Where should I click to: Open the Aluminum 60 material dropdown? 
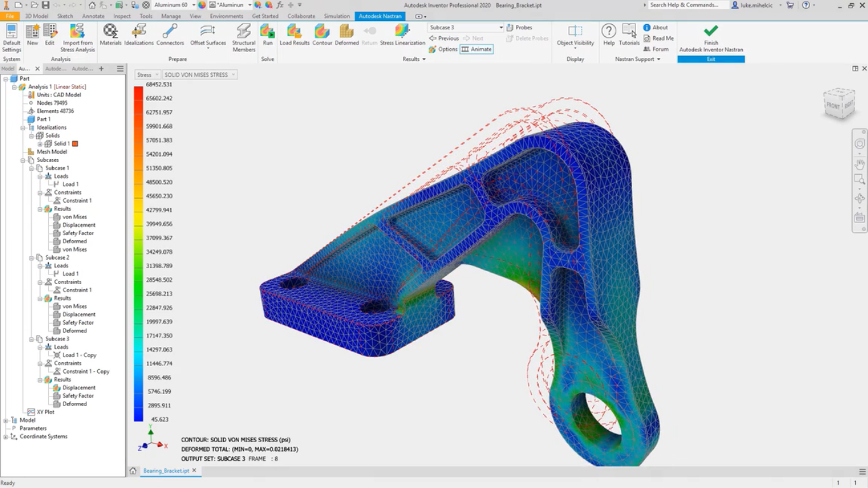[175, 4]
